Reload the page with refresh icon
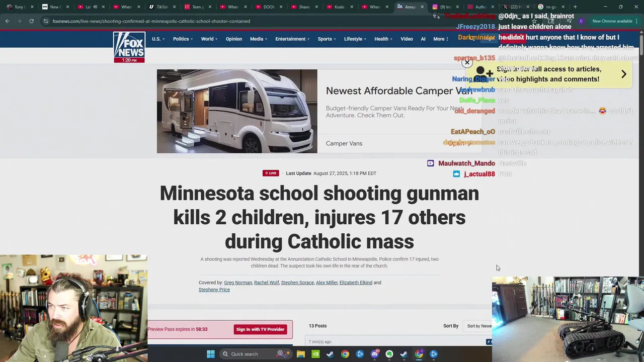Image resolution: width=644 pixels, height=362 pixels. click(31, 21)
